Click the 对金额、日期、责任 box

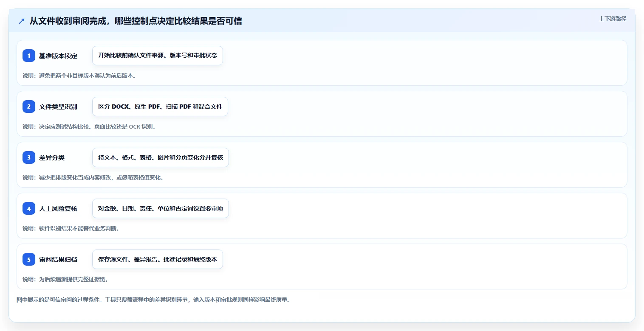click(x=161, y=208)
